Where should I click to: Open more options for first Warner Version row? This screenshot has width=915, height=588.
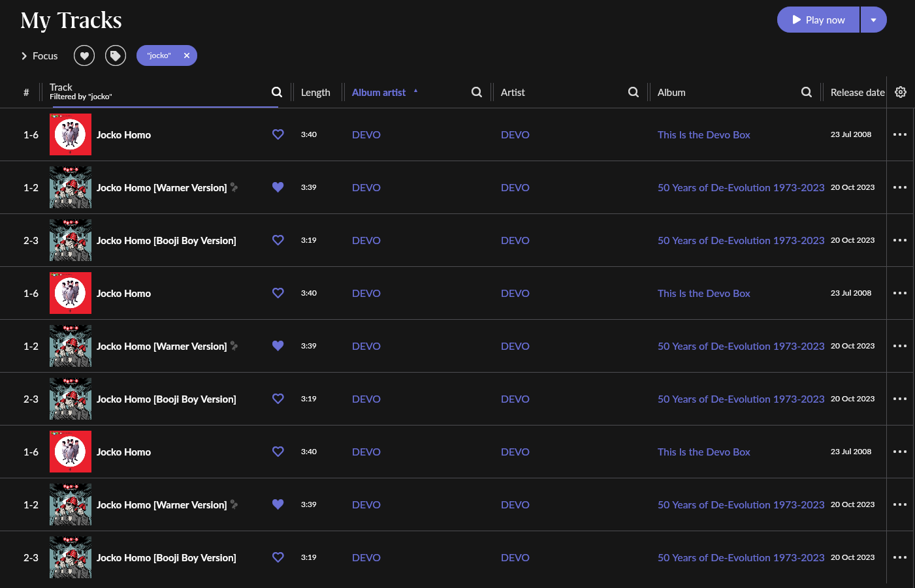900,187
